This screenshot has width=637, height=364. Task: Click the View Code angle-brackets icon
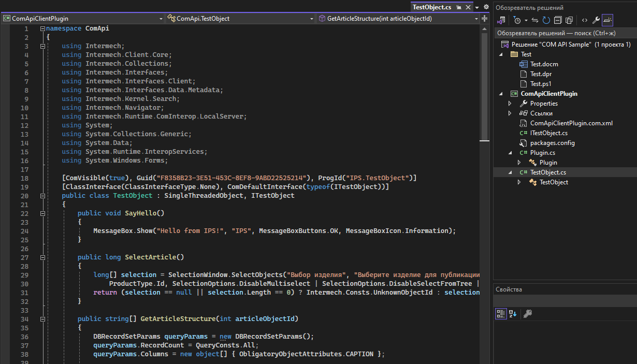pyautogui.click(x=584, y=20)
